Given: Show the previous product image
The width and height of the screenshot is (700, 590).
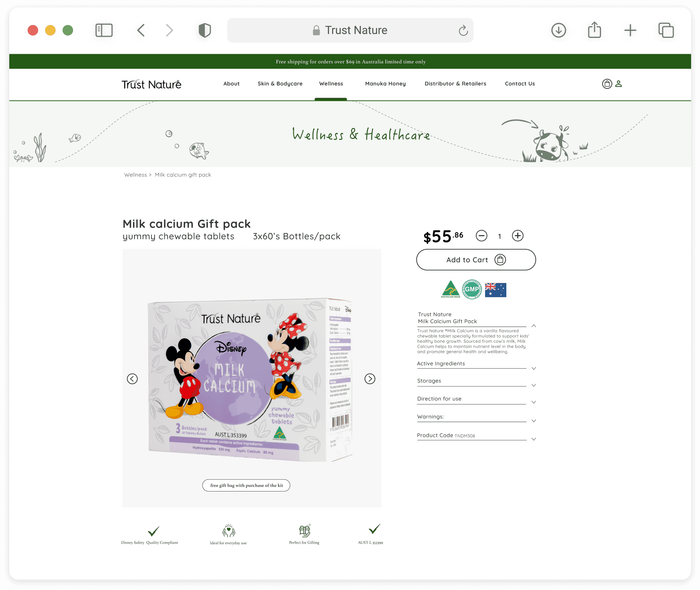Looking at the screenshot, I should click(x=132, y=379).
